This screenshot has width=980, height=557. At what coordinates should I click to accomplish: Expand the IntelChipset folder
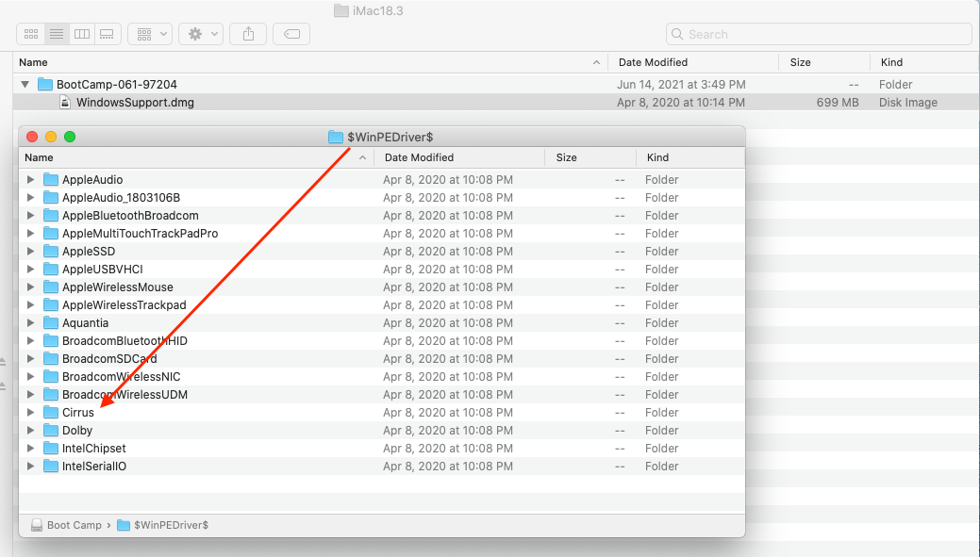click(30, 449)
